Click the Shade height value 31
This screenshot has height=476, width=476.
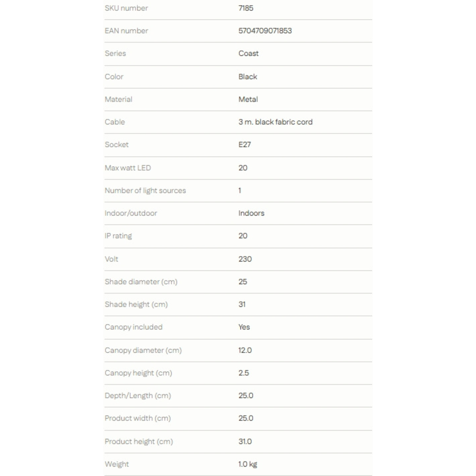point(242,304)
